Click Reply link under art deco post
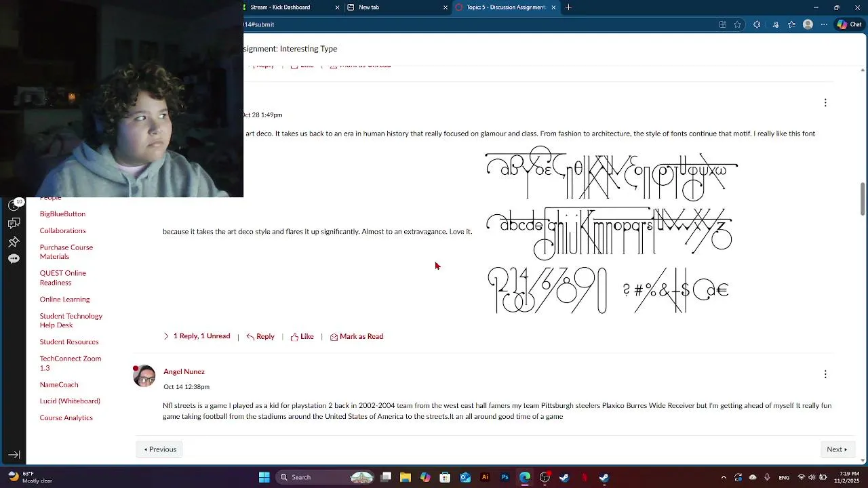Image resolution: width=868 pixels, height=488 pixels. [x=265, y=337]
